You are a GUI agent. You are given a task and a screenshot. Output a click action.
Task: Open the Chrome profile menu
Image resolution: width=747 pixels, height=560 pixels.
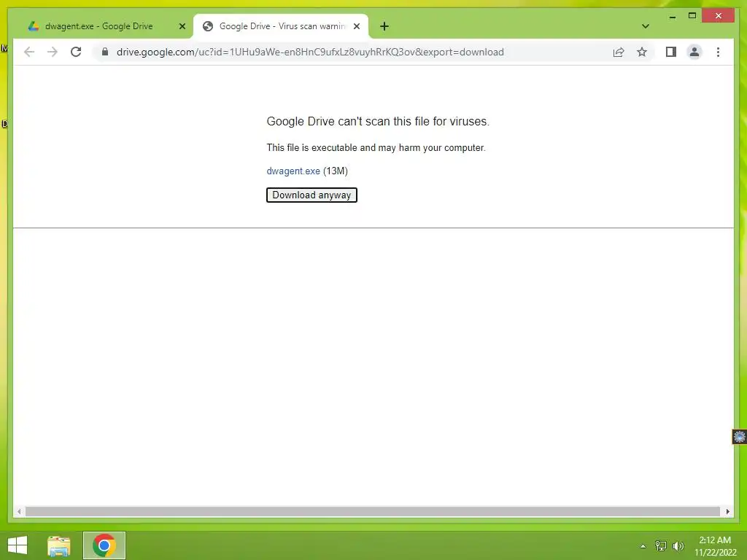coord(694,52)
